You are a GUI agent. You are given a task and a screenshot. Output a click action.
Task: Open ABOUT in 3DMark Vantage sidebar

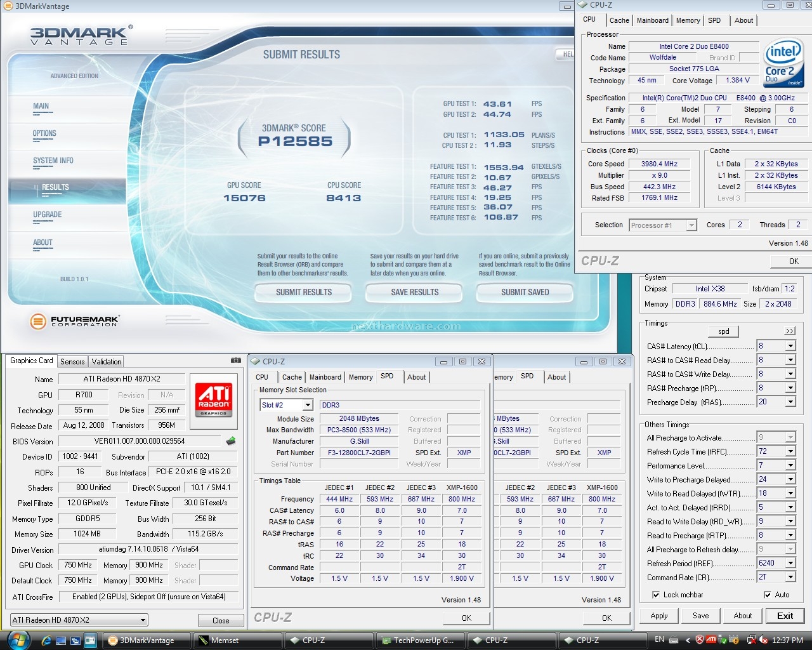[43, 243]
